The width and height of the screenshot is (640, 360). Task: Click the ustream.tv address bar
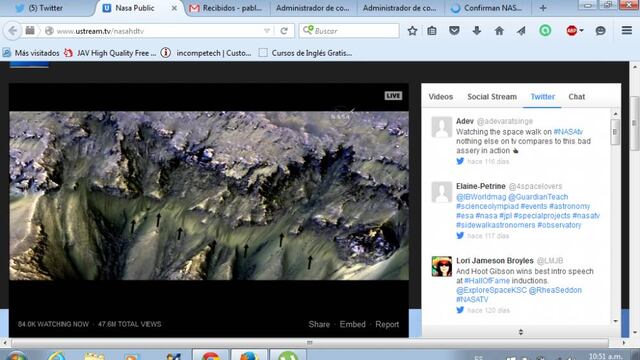pyautogui.click(x=159, y=31)
